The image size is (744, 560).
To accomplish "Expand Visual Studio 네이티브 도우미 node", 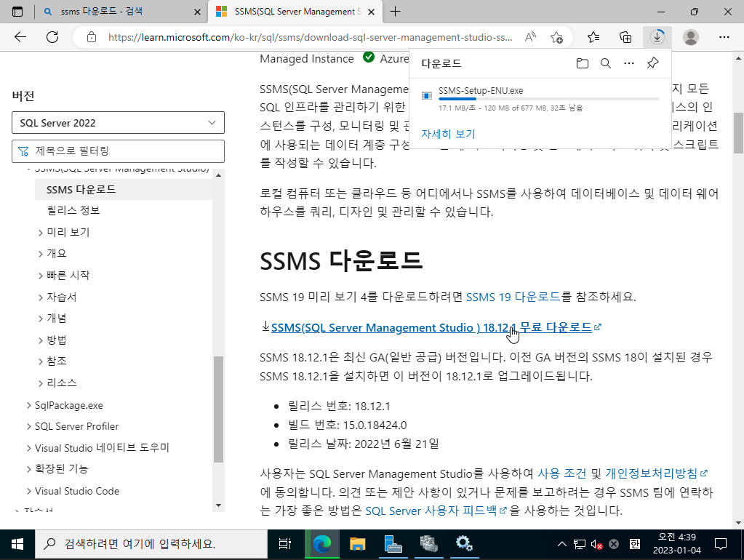I will click(x=29, y=448).
